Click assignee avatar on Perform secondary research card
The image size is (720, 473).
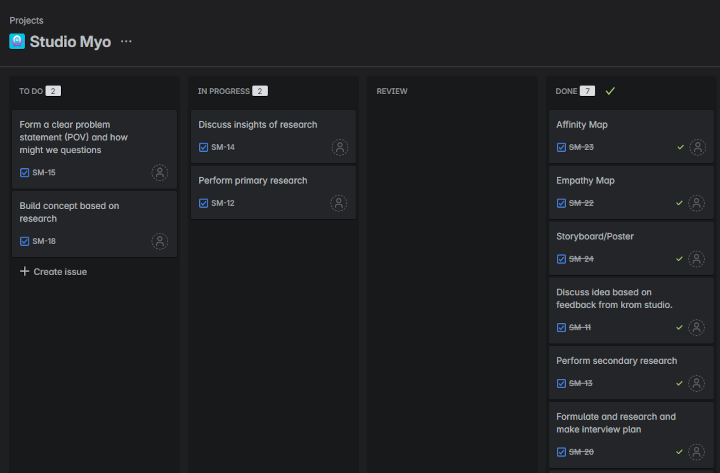697,383
